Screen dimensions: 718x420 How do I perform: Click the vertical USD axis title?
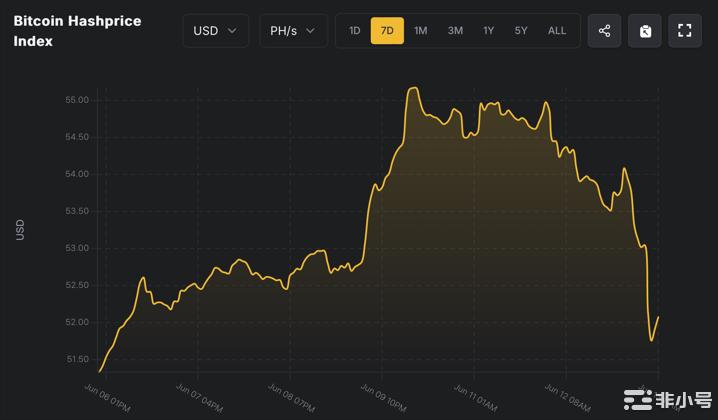tap(20, 229)
